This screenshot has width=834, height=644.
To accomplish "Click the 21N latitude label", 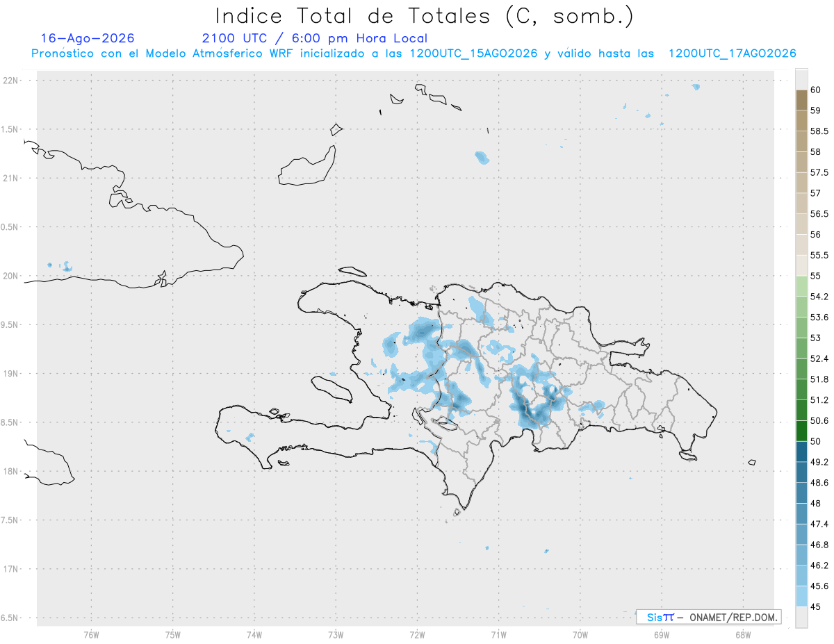I will (x=12, y=178).
